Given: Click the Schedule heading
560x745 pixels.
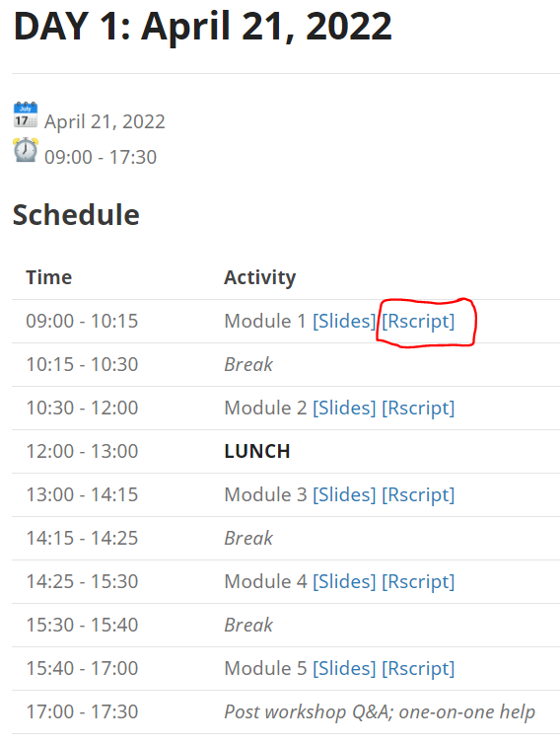Looking at the screenshot, I should tap(76, 215).
